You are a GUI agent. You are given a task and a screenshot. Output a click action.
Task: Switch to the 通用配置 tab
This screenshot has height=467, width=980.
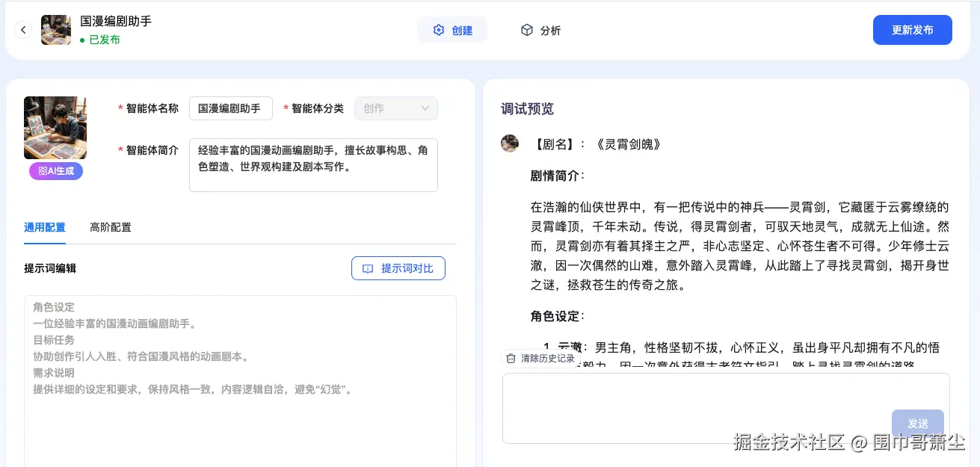[45, 227]
